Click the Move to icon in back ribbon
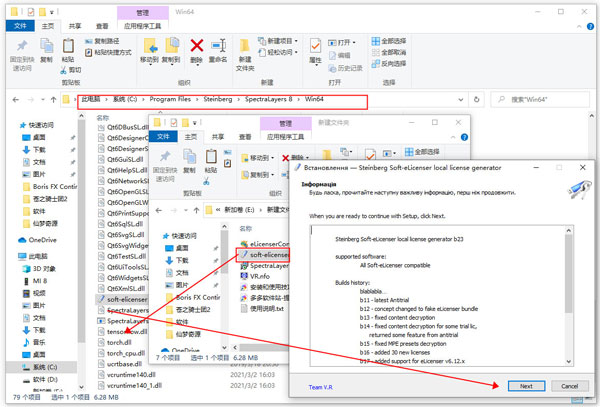The image size is (600, 407). coord(150,46)
